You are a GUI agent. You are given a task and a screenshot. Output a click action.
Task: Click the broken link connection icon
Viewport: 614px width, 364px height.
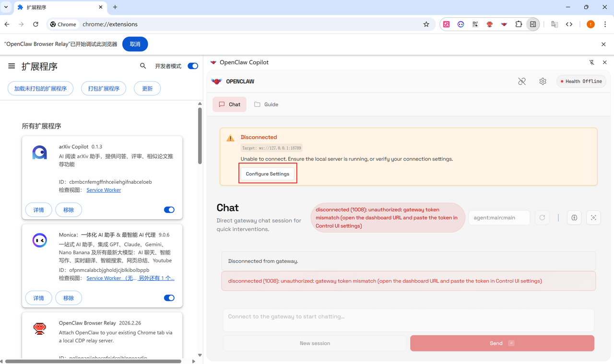[x=522, y=82]
